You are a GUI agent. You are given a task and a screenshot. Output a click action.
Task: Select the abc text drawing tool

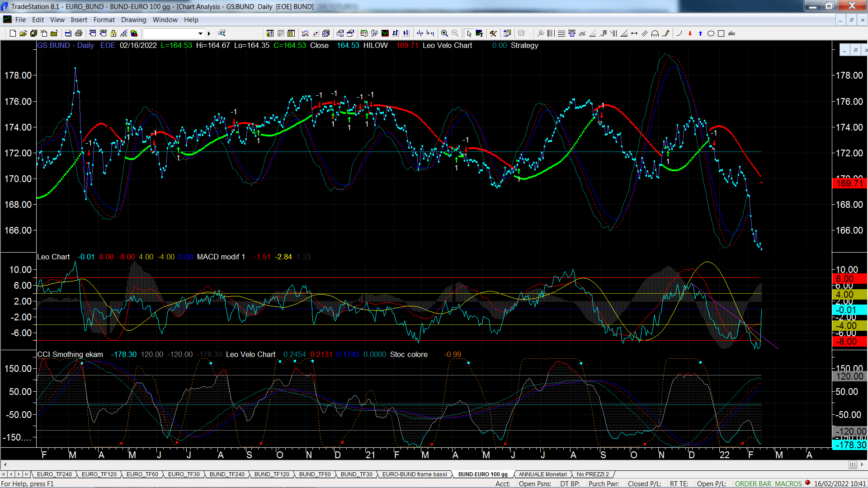tap(732, 33)
